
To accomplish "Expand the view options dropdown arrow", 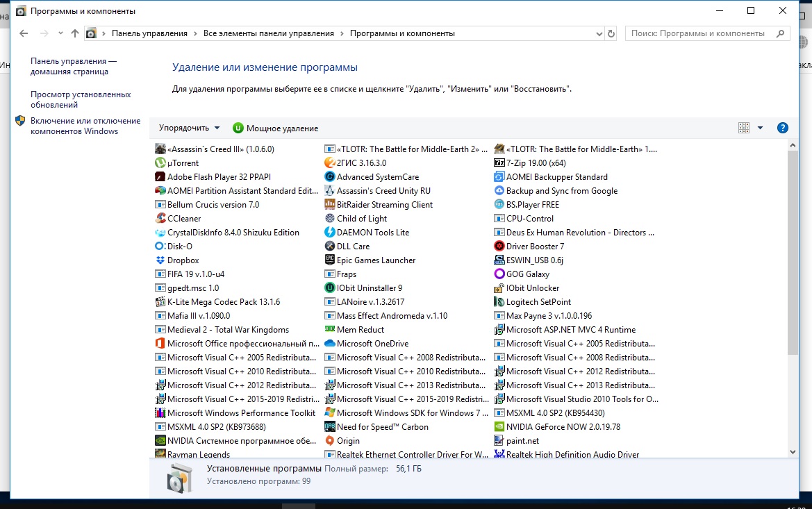I will (x=760, y=128).
